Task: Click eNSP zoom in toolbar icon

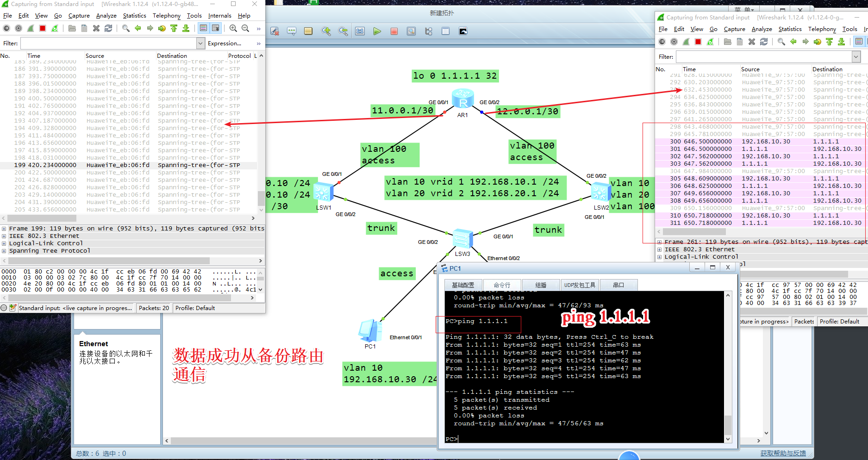Action: pyautogui.click(x=326, y=31)
